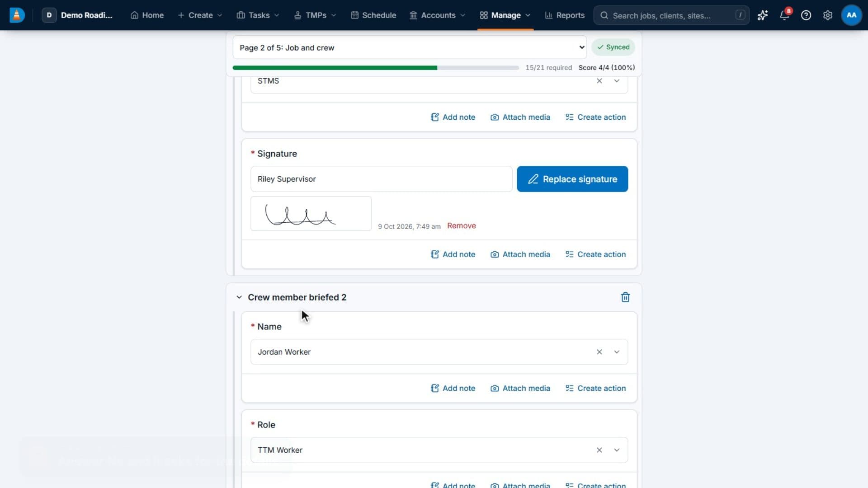This screenshot has width=868, height=488.
Task: Collapse the Crew member briefed 2 section
Action: (239, 297)
